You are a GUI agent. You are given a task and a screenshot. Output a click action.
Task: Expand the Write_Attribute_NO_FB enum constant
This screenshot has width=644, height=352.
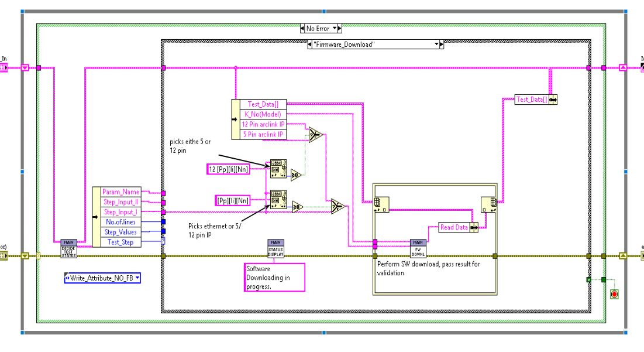(137, 278)
